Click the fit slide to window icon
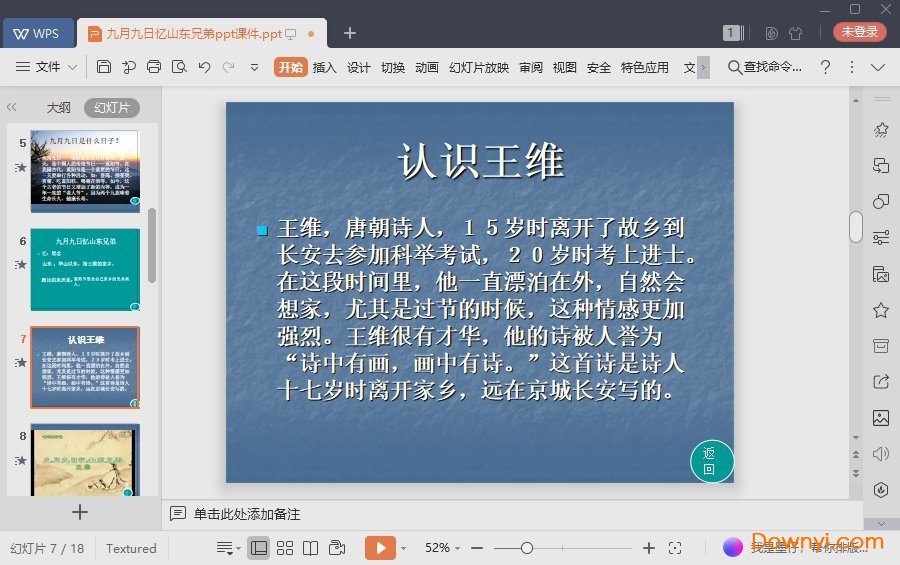900x565 pixels. [x=675, y=548]
